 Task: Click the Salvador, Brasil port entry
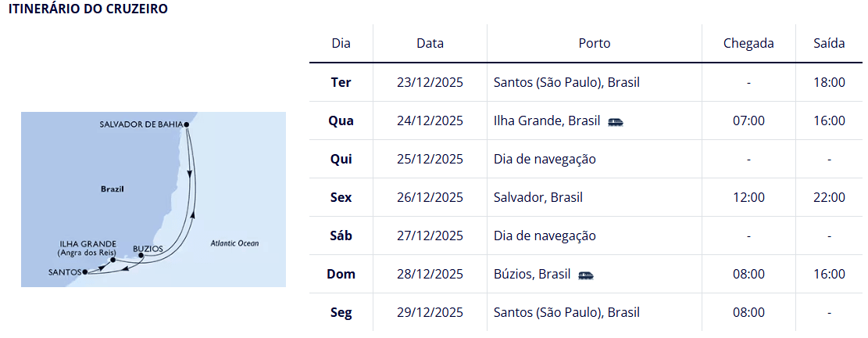pyautogui.click(x=538, y=197)
